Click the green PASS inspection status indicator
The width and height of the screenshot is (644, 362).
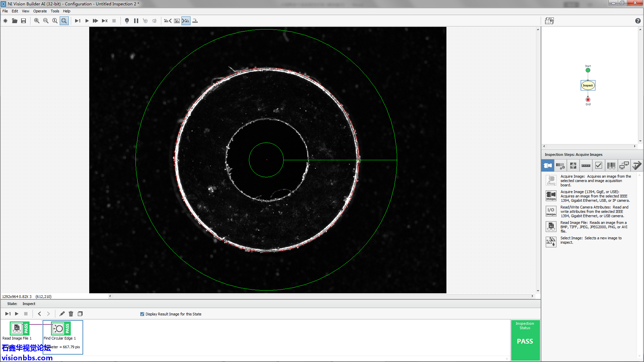525,341
